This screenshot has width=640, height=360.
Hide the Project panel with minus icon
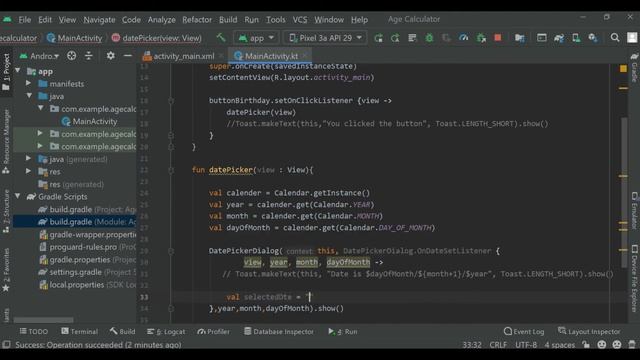128,56
